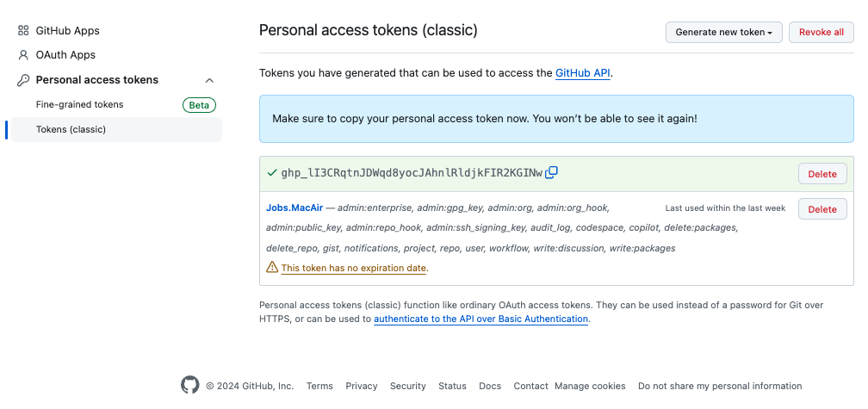Image resolution: width=868 pixels, height=409 pixels.
Task: Copy the generated token via the copy icon
Action: pos(551,173)
